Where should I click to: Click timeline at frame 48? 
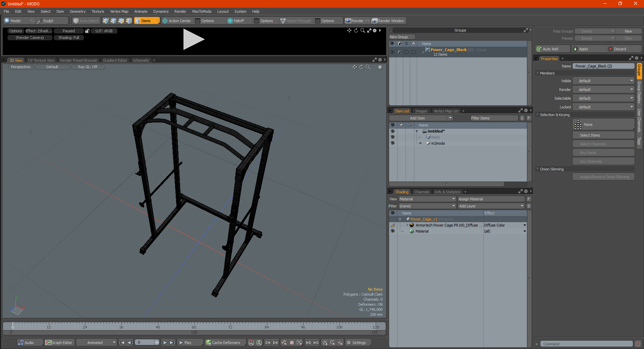point(158,327)
